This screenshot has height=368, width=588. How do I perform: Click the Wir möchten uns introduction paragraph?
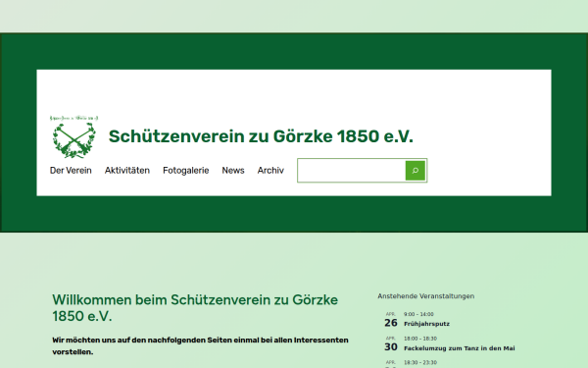[200, 345]
